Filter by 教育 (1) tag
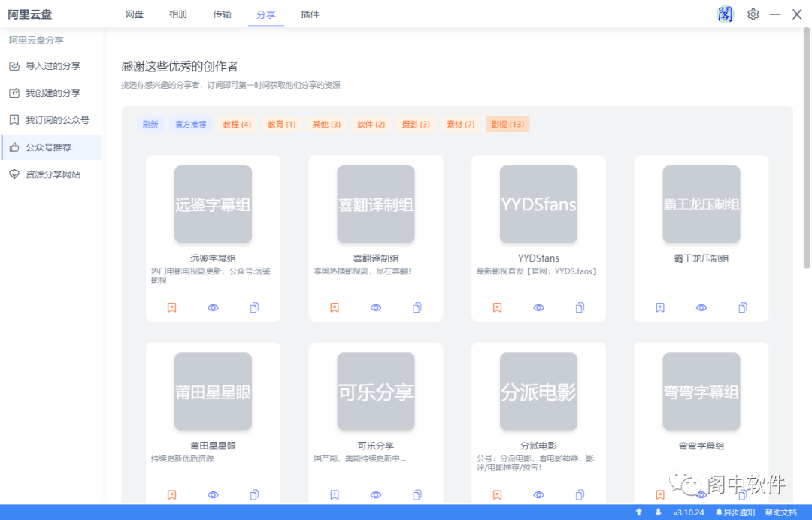The height and width of the screenshot is (520, 812). (x=282, y=124)
